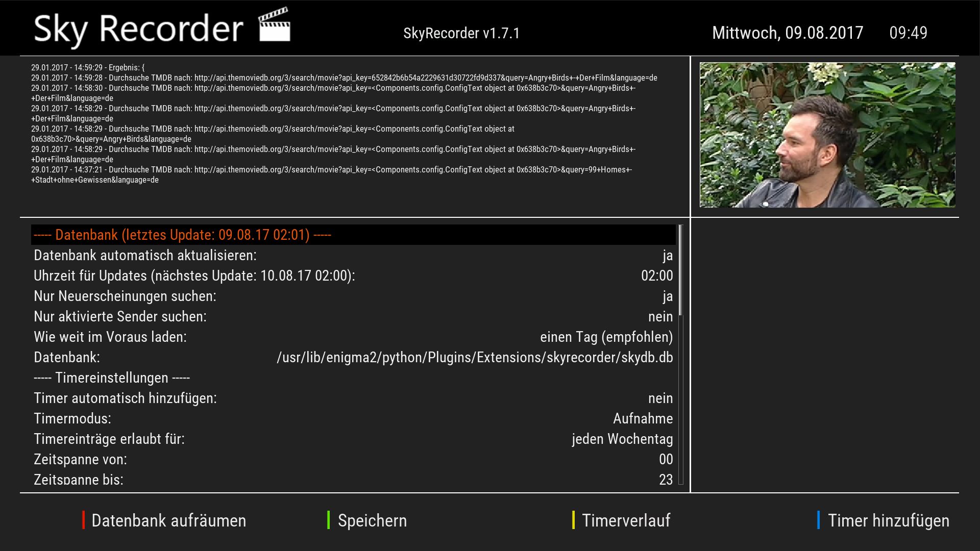Edit the Datenbank path skydb.db field
The width and height of the screenshot is (980, 551).
(474, 357)
